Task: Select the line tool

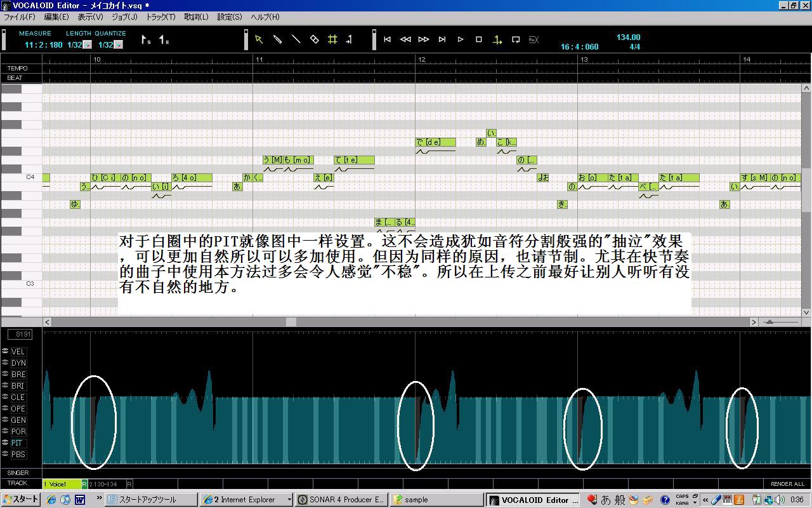Action: point(296,39)
